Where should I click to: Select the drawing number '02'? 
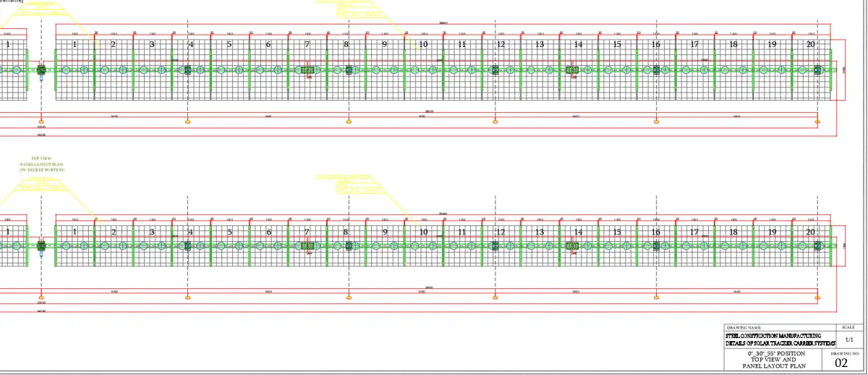click(x=841, y=363)
